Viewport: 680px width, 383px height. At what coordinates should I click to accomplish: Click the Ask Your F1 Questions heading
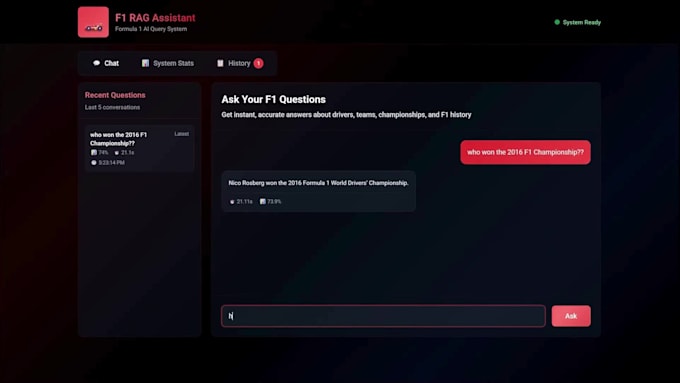pos(274,99)
